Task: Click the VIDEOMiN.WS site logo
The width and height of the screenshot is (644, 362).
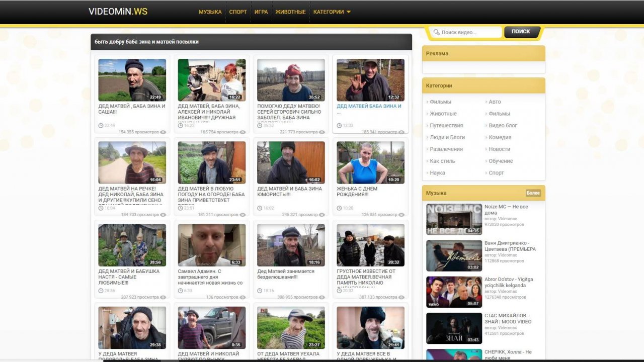Action: point(118,12)
